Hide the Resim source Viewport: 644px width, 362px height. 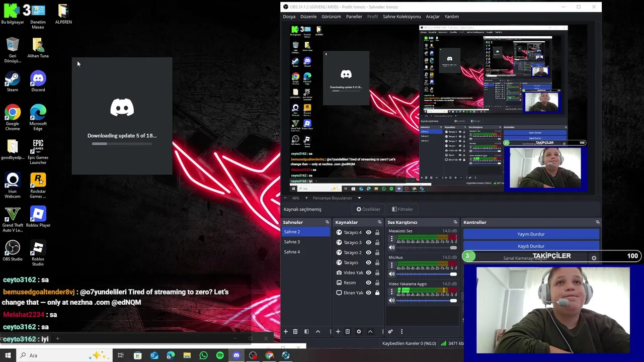click(369, 283)
